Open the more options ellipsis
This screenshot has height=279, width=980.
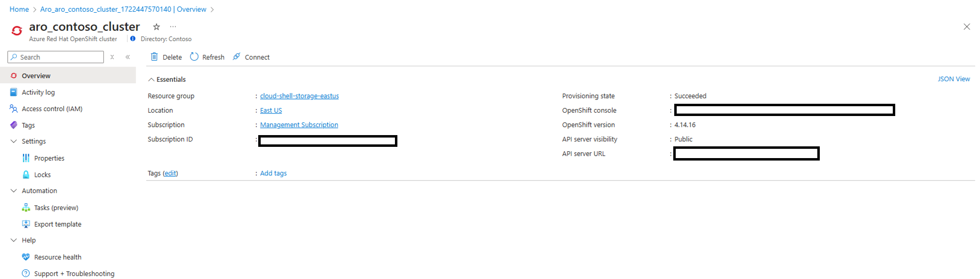pos(173,27)
